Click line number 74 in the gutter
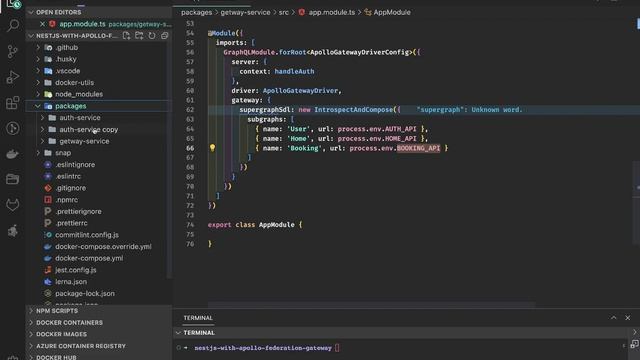Screen dimensions: 640x360 [190, 225]
